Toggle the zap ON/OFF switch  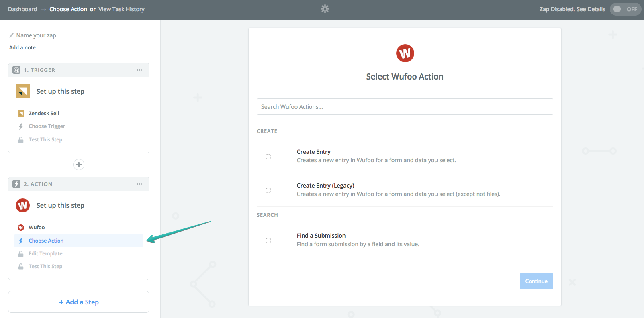pyautogui.click(x=625, y=9)
